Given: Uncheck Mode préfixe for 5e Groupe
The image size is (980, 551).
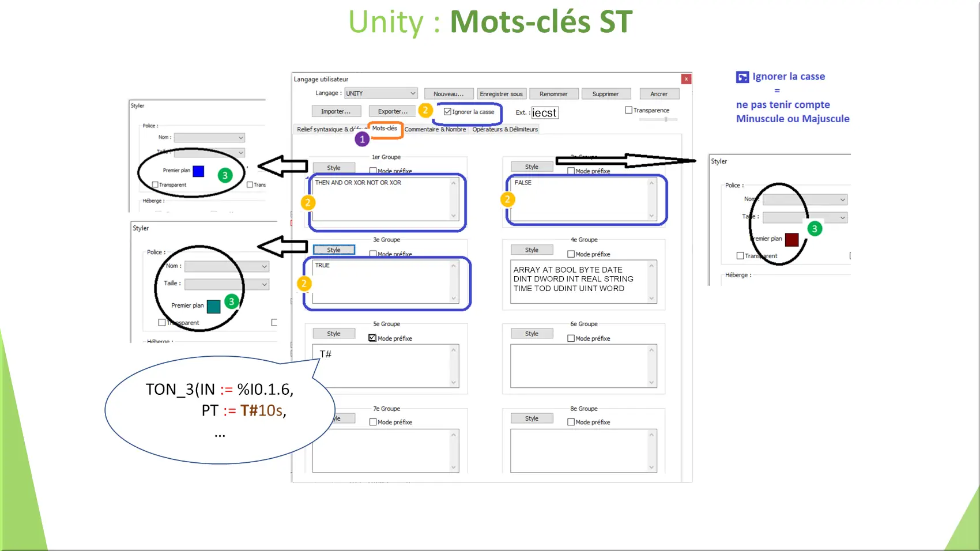Looking at the screenshot, I should (372, 338).
